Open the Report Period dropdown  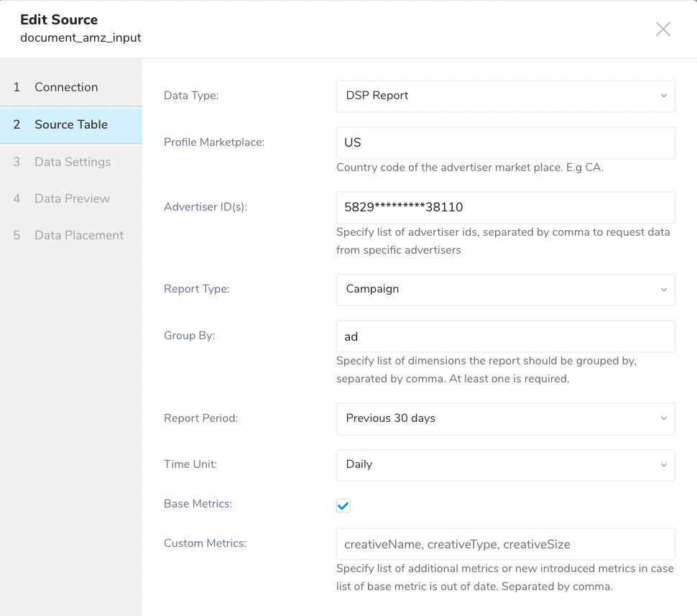(505, 418)
